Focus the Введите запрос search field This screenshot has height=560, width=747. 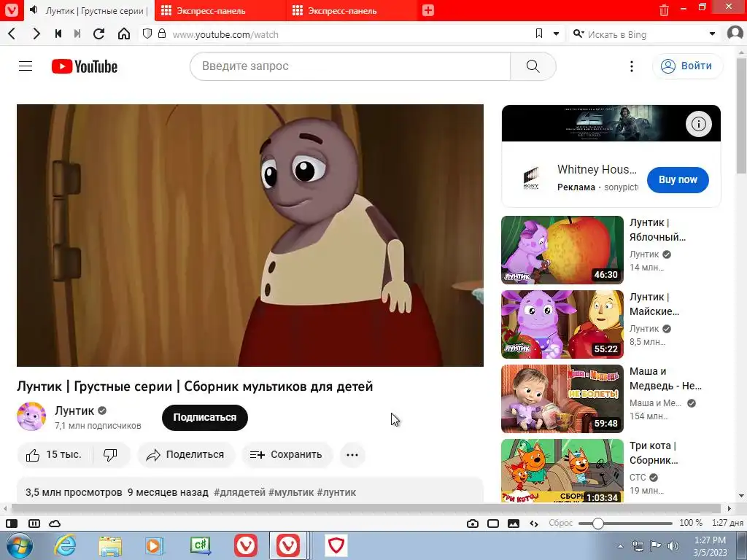coord(350,66)
